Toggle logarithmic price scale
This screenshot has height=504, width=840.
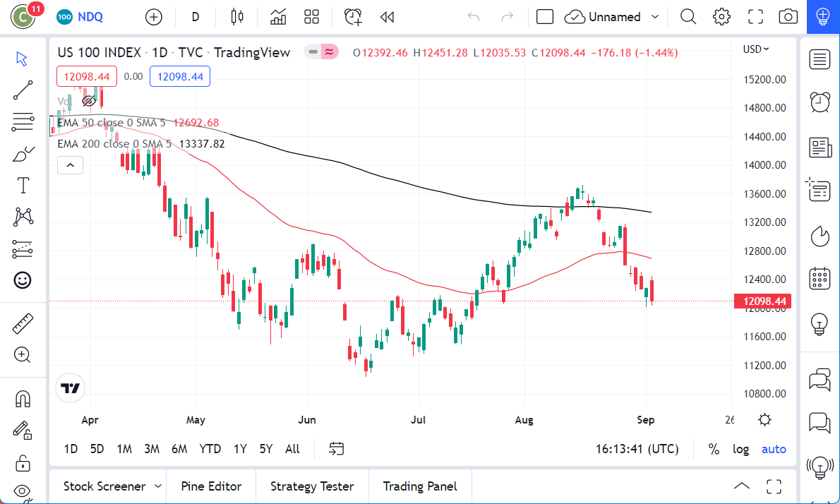click(x=740, y=449)
